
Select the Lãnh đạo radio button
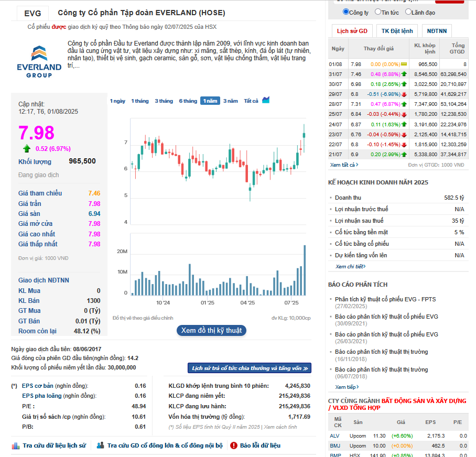(x=408, y=12)
